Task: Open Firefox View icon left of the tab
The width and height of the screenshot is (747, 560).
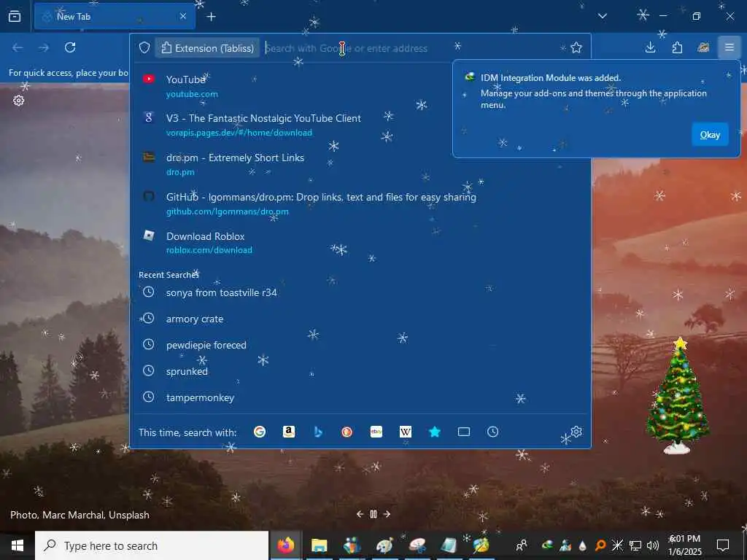Action: coord(15,16)
